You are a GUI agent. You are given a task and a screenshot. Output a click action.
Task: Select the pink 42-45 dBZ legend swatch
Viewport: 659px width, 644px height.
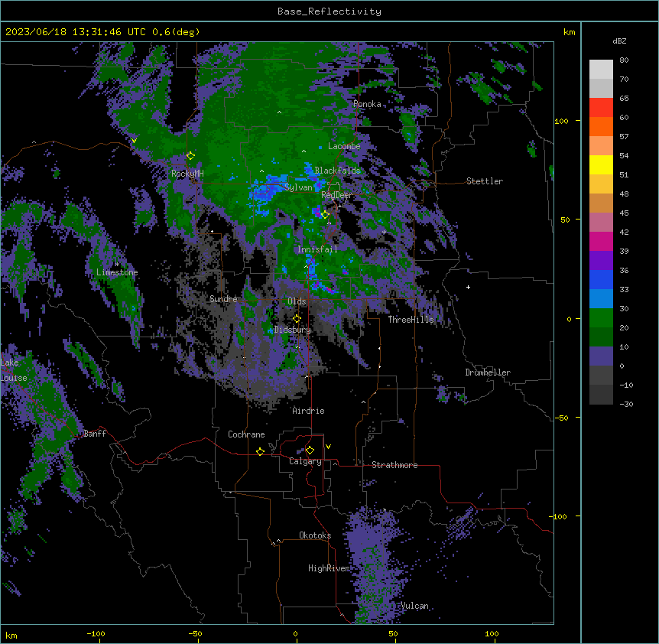coord(601,223)
